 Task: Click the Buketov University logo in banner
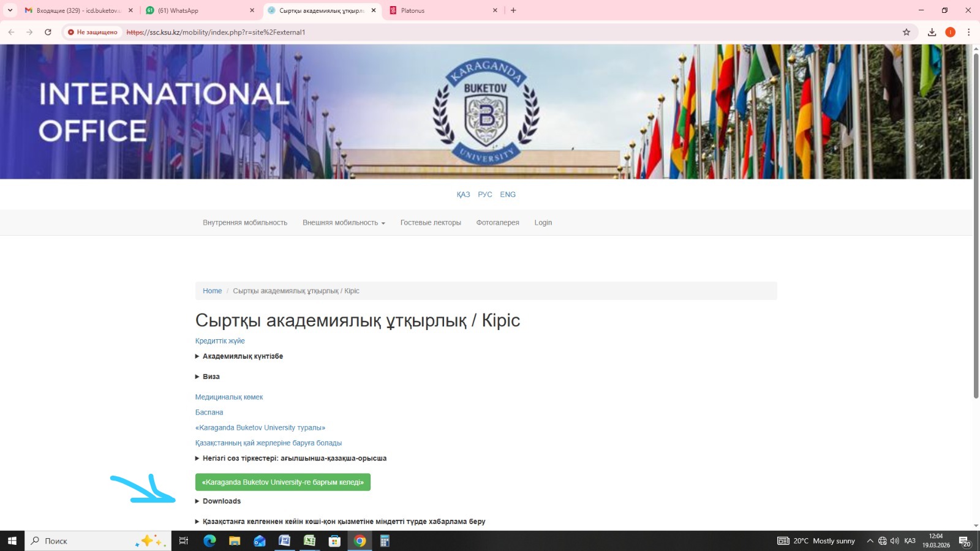tap(486, 111)
